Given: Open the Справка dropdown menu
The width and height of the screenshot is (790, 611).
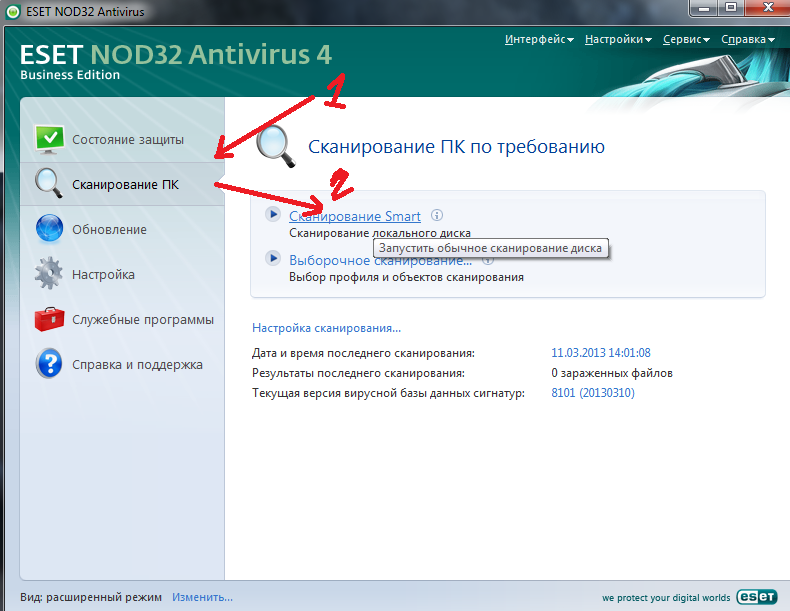Looking at the screenshot, I should click(748, 39).
